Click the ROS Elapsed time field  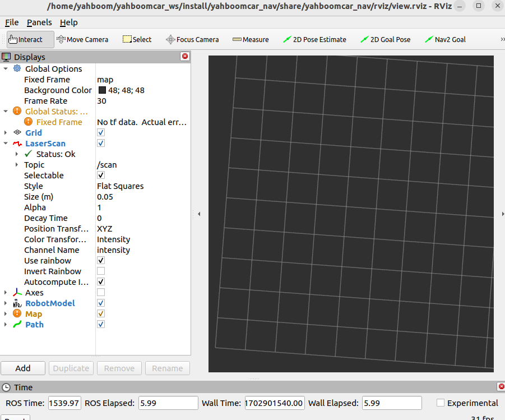(168, 403)
